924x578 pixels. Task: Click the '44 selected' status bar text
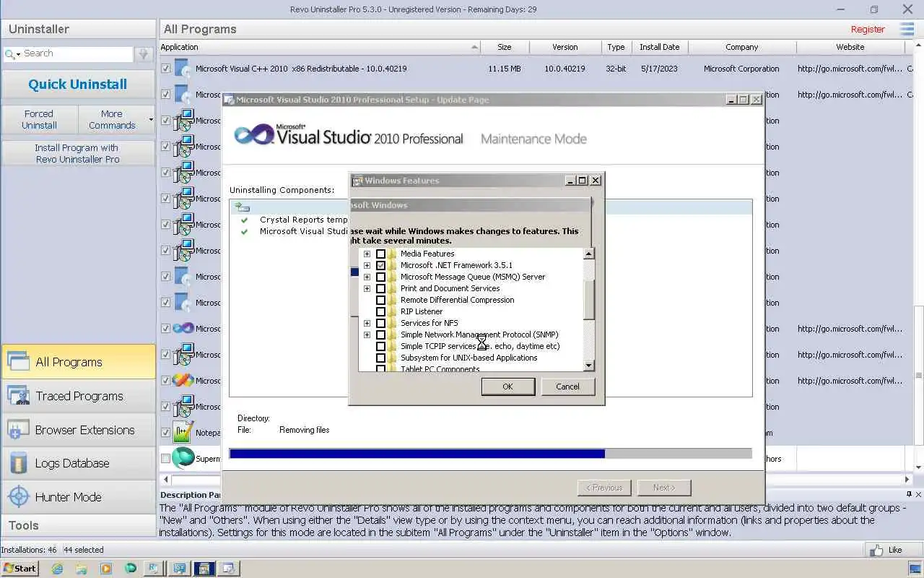[x=84, y=550]
